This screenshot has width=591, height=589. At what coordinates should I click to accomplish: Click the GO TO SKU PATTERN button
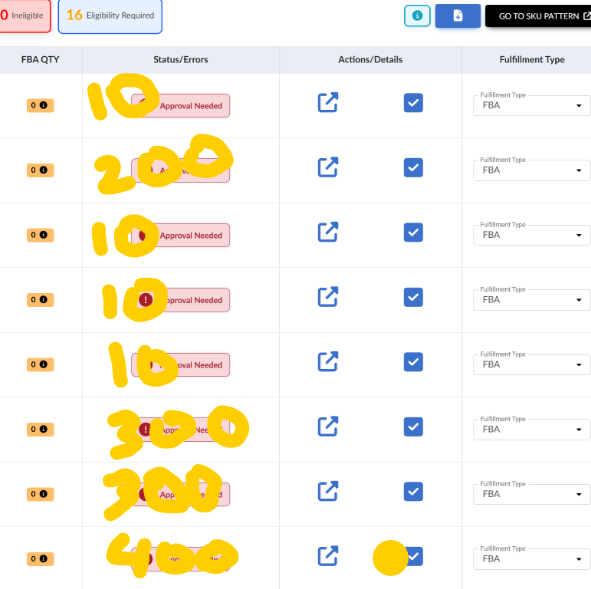[538, 16]
